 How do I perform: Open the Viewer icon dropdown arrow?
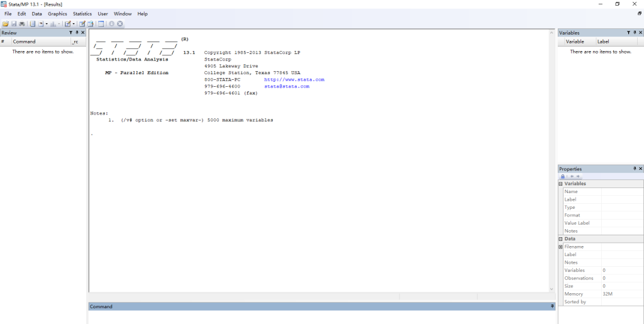pyautogui.click(x=47, y=24)
